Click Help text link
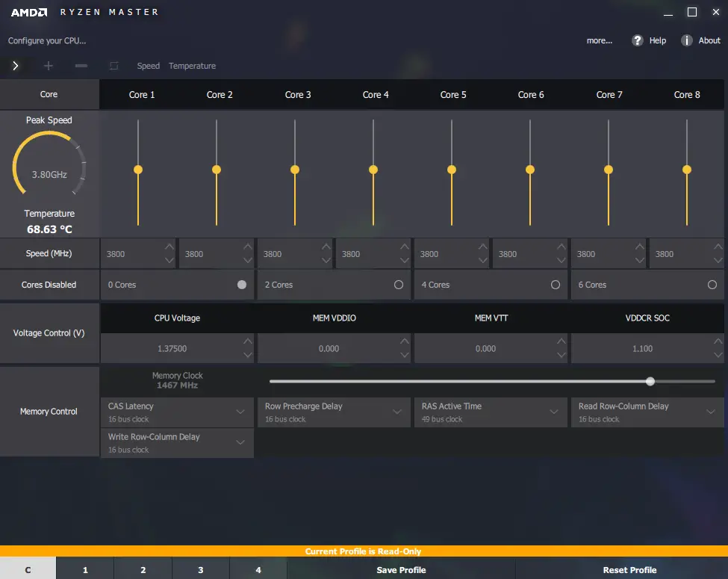Viewport: 728px width, 579px height. (x=657, y=40)
